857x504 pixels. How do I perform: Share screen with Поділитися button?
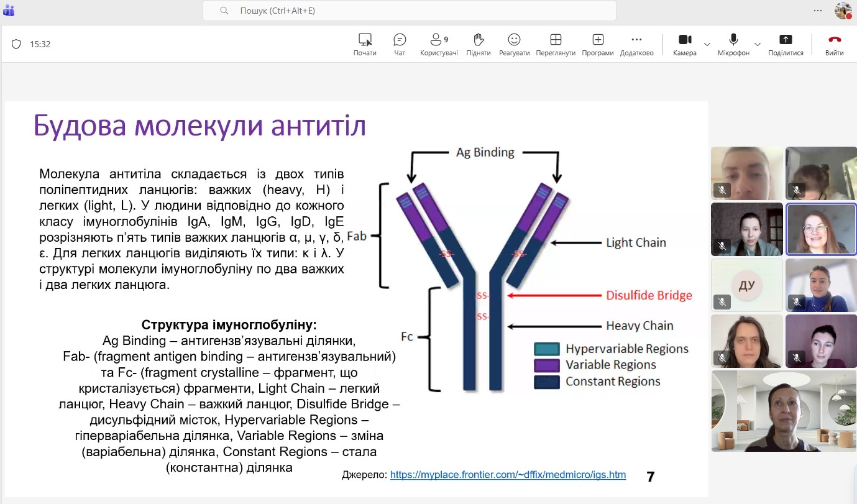786,44
